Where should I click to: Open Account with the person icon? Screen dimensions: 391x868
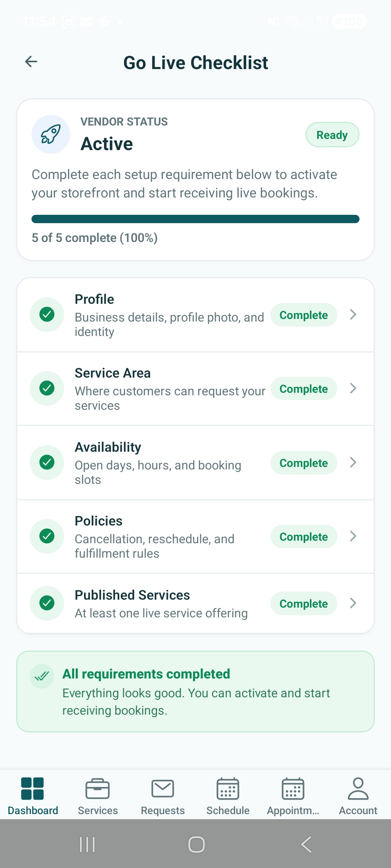pyautogui.click(x=358, y=788)
